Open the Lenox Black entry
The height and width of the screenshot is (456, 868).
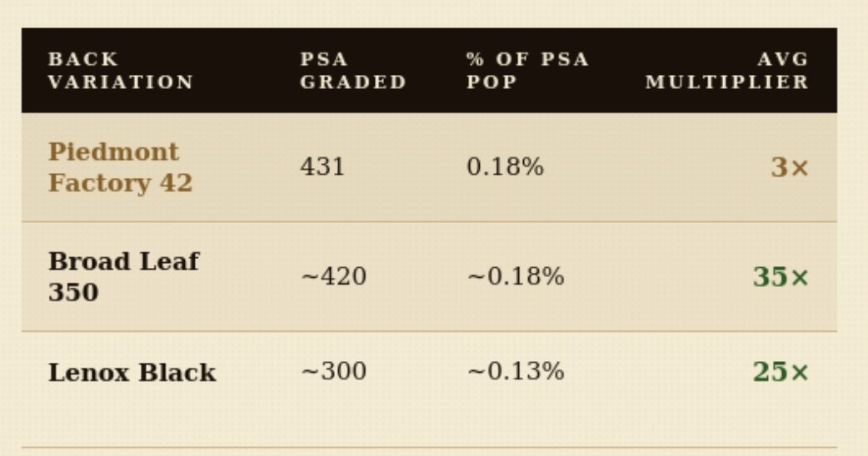coord(132,372)
